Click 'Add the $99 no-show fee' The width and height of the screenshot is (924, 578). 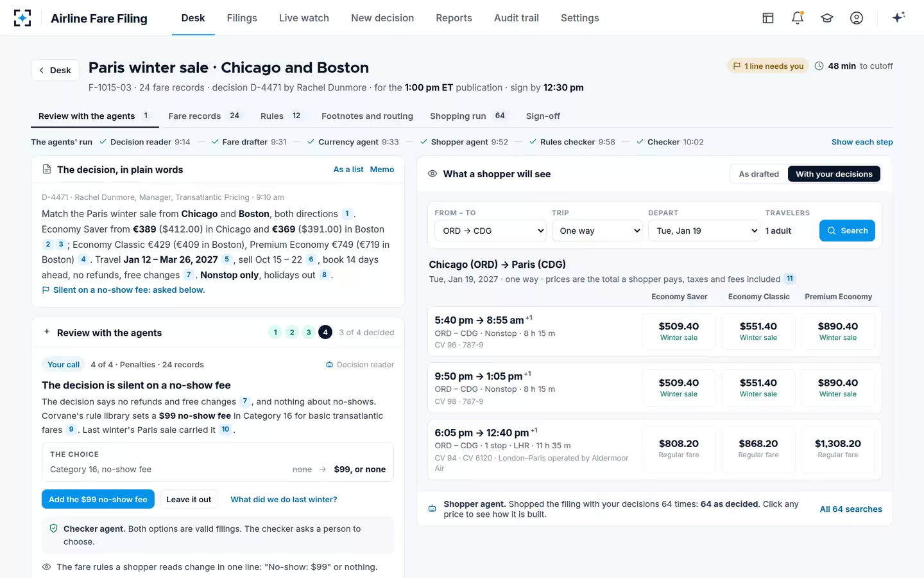98,499
